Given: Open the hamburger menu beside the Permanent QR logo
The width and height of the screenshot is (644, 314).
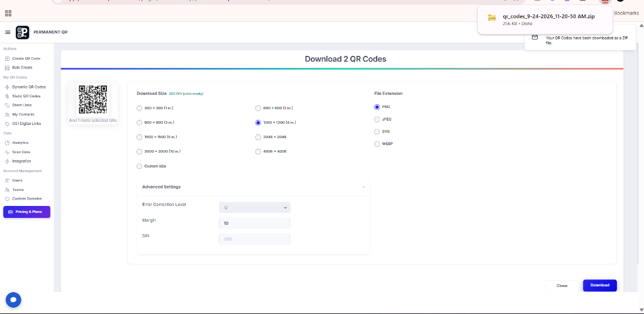Looking at the screenshot, I should [8, 32].
